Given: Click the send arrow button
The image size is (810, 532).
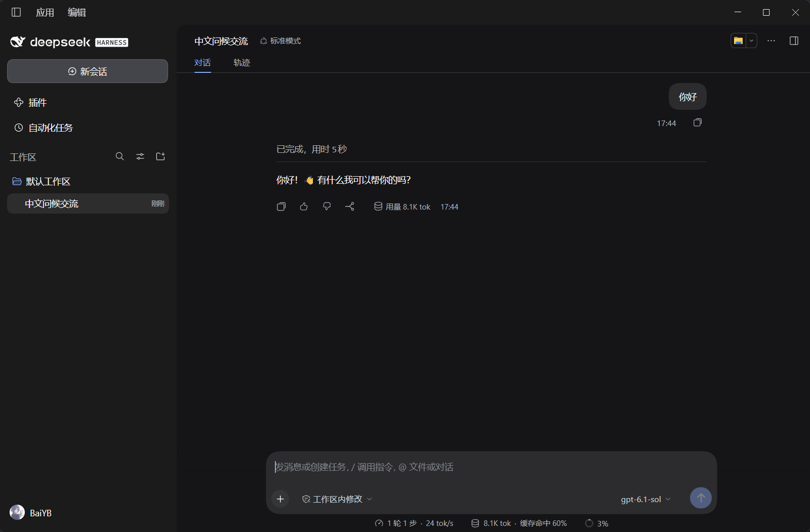Looking at the screenshot, I should 701,498.
